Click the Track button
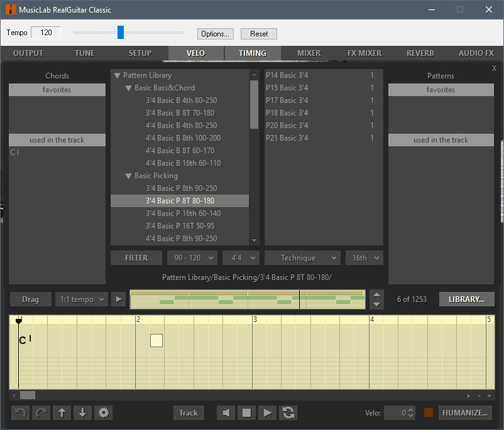 click(x=189, y=412)
